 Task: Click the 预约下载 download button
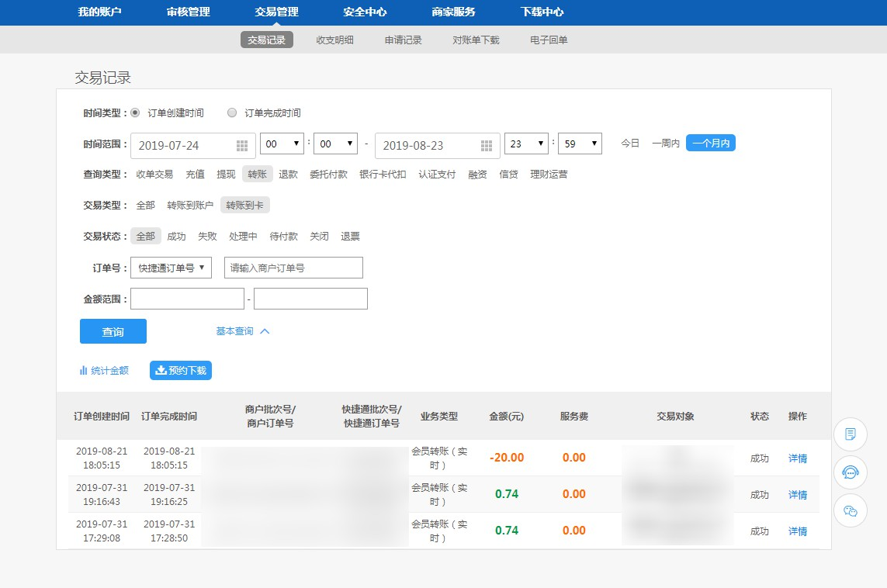(181, 371)
